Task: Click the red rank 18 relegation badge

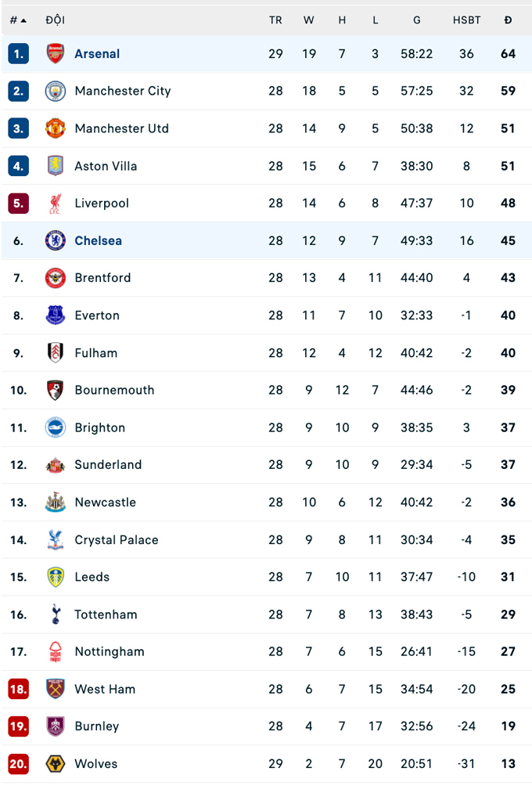Action: pos(19,689)
